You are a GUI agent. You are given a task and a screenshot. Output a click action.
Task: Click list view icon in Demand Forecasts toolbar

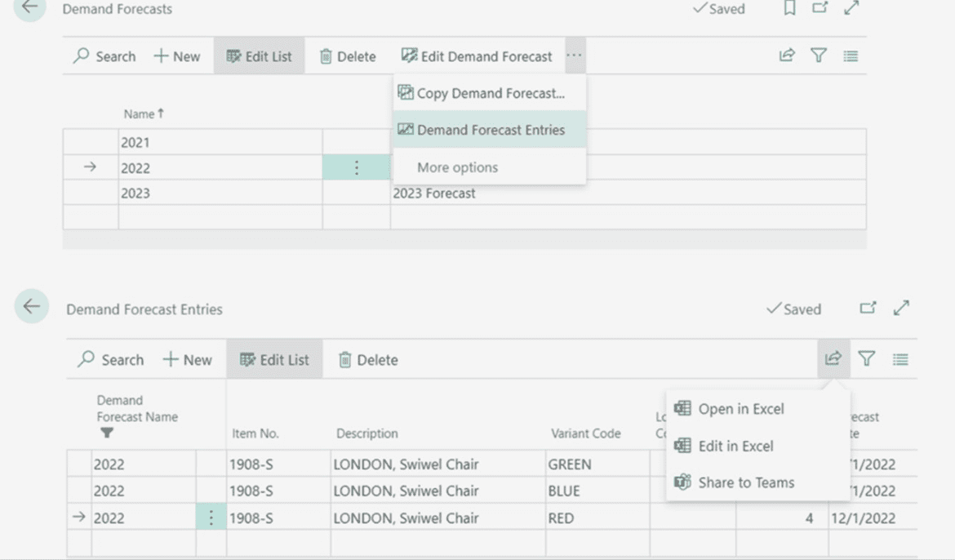[x=851, y=56]
